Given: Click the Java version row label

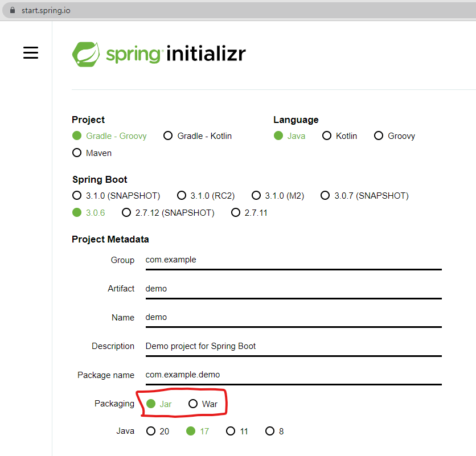Looking at the screenshot, I should coord(125,431).
